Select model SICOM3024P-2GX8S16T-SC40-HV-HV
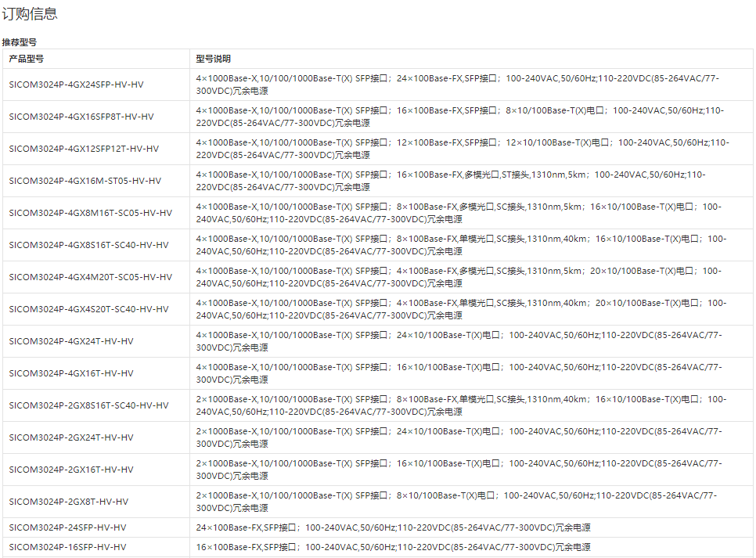756x558 pixels. [89, 405]
